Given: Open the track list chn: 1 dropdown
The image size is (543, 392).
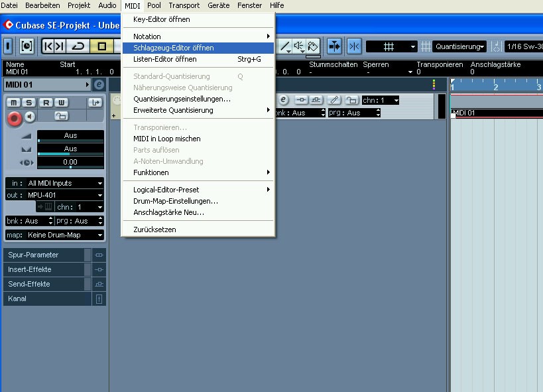Looking at the screenshot, I should [x=381, y=100].
